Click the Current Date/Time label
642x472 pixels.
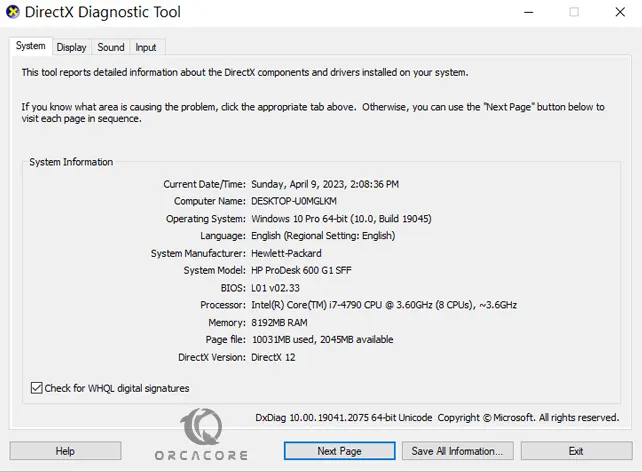click(x=205, y=184)
